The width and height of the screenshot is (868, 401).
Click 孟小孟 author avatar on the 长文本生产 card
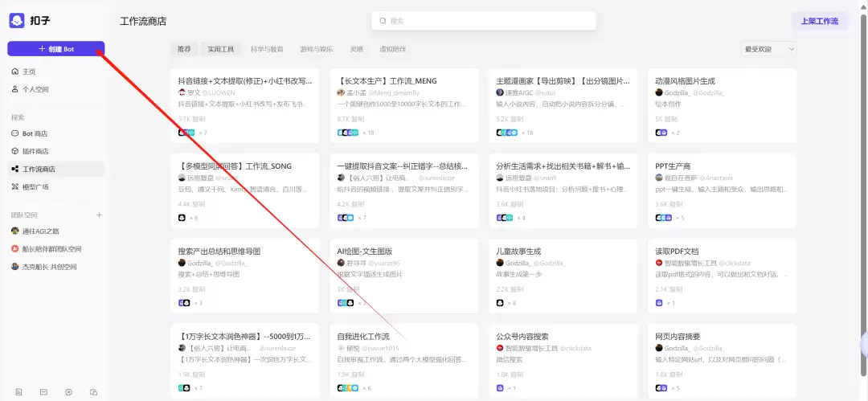pos(341,92)
